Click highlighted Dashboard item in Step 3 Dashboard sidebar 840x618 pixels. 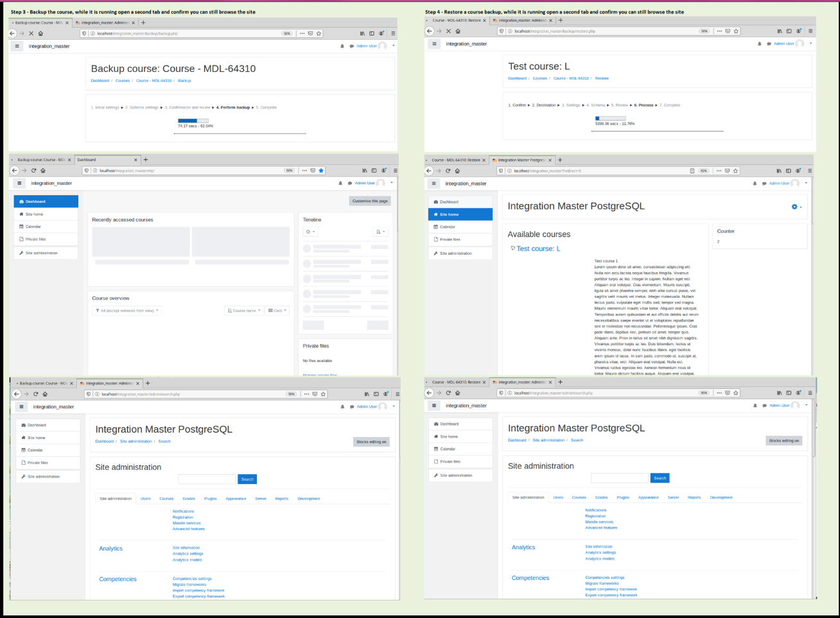click(46, 202)
